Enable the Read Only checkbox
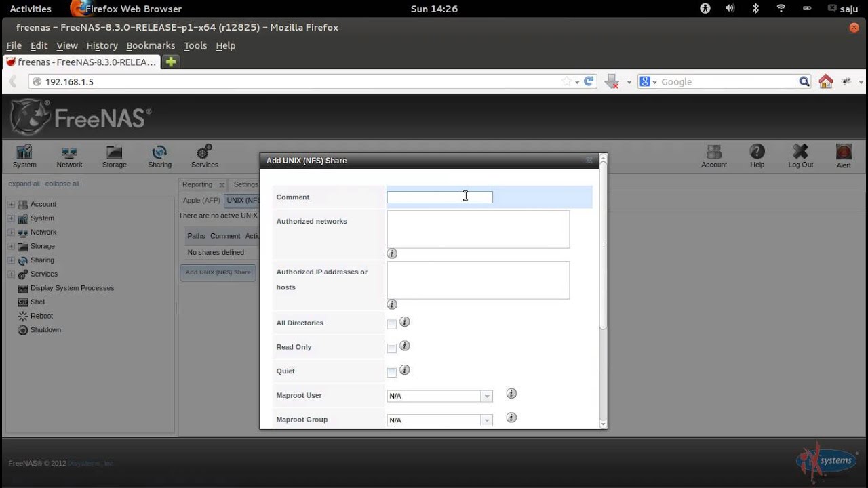Viewport: 868px width, 488px height. (391, 348)
